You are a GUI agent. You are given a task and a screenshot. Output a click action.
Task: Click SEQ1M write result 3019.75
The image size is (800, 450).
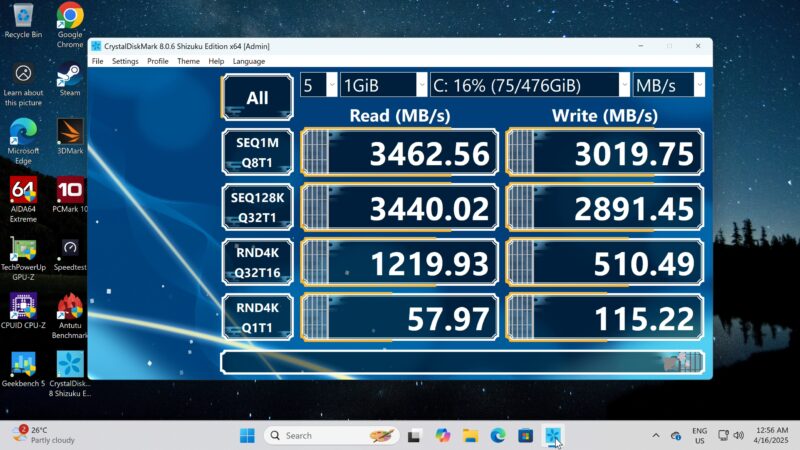605,153
